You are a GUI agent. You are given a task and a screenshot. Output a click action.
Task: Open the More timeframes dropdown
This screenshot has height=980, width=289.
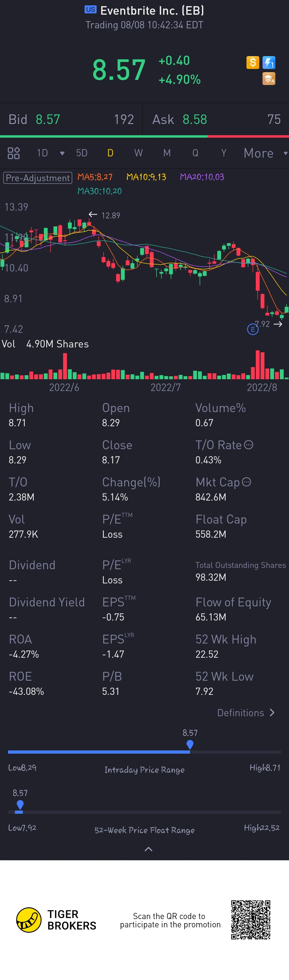pyautogui.click(x=265, y=153)
